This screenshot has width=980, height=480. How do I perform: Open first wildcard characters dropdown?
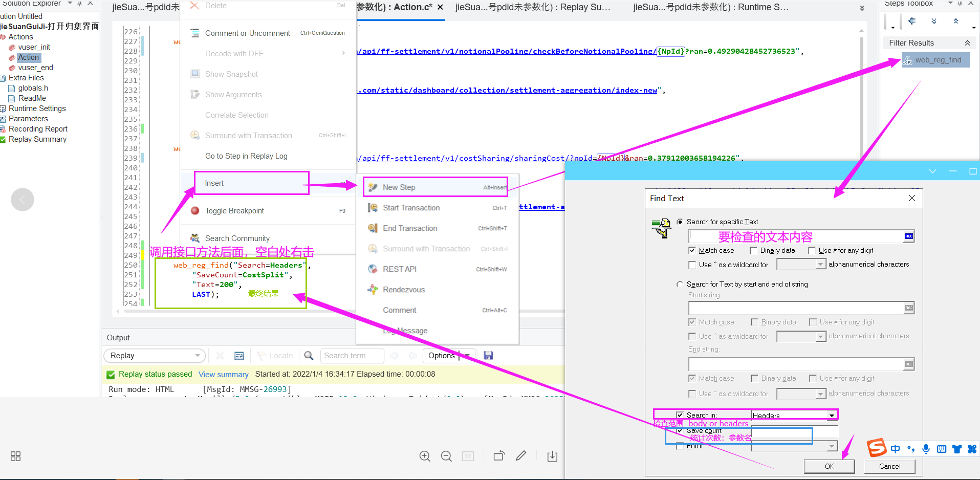[820, 265]
